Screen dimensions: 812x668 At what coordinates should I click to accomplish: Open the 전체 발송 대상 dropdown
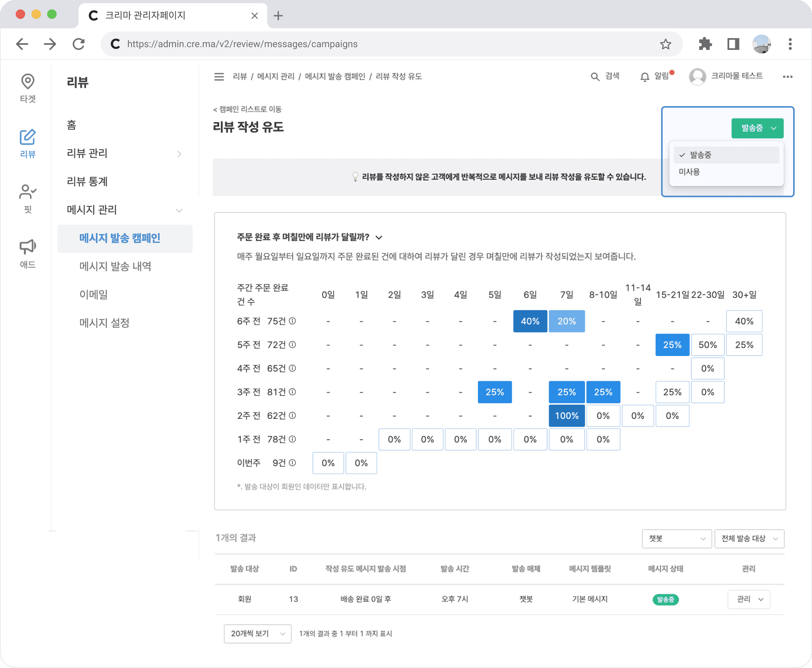point(749,538)
